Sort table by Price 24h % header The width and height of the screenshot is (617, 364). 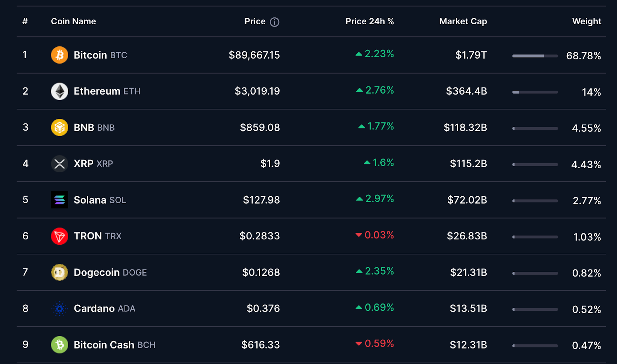(x=369, y=22)
